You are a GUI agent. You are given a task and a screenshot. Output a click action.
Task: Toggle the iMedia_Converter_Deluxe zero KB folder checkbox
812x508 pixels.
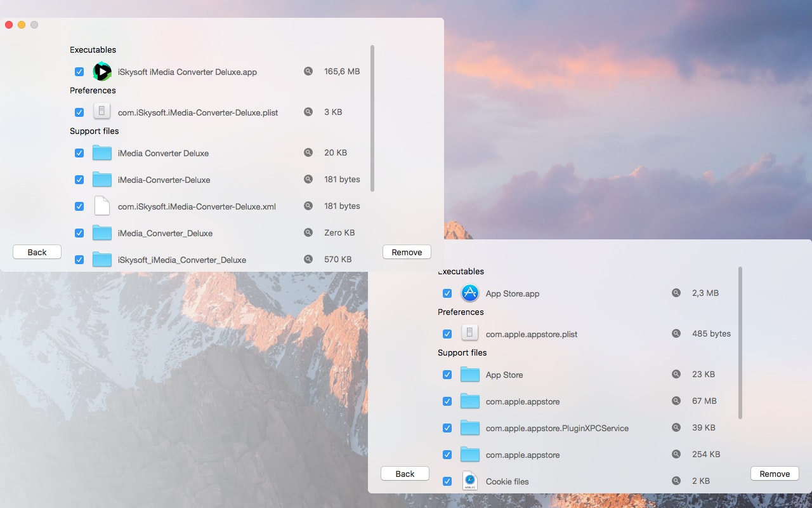79,232
